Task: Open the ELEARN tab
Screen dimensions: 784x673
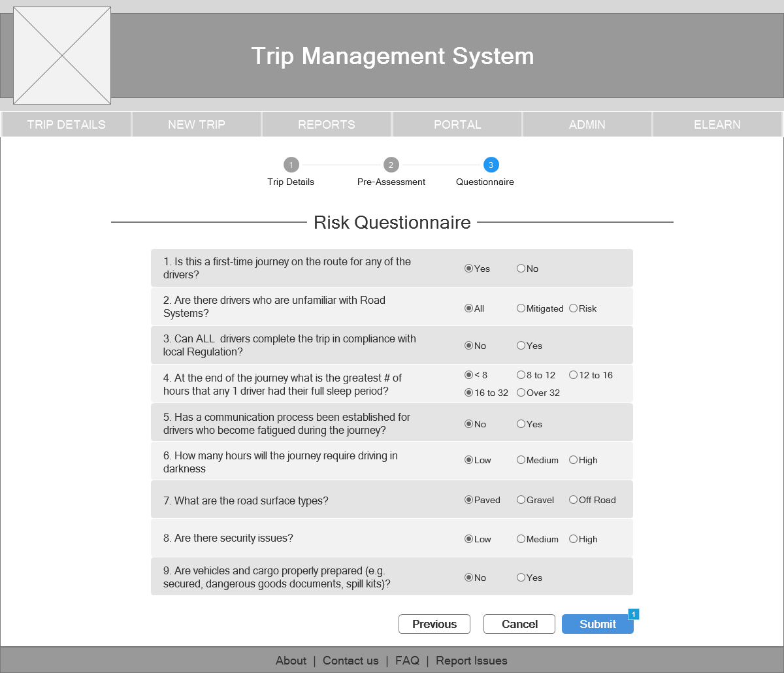Action: (717, 124)
